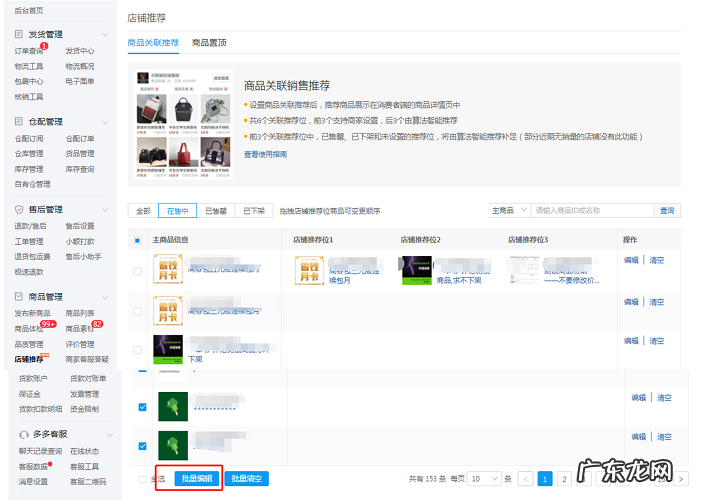
Task: Open 评价管理 in the sidebar
Action: tap(80, 344)
